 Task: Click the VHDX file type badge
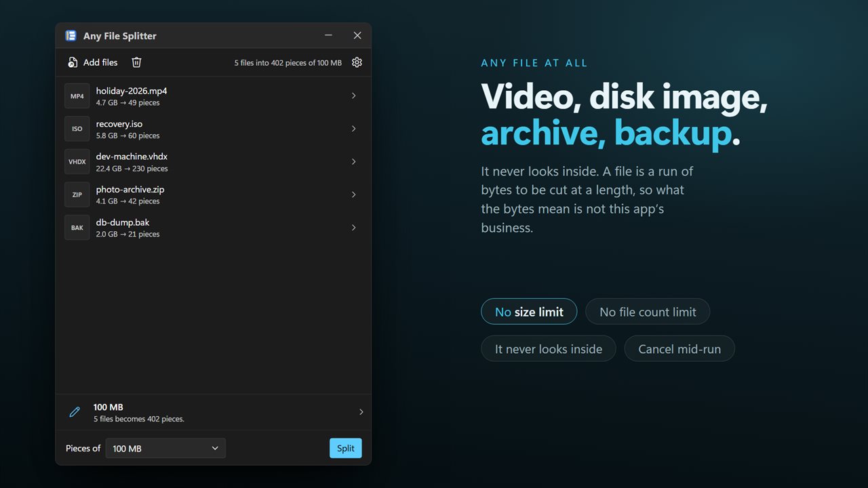point(77,162)
